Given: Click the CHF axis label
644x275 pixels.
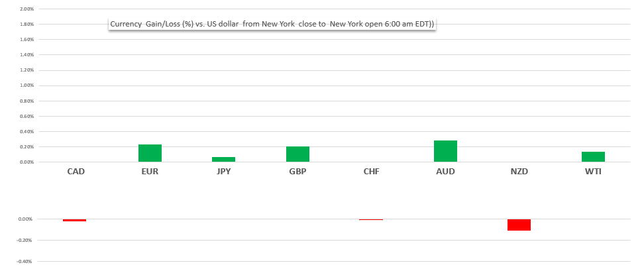Looking at the screenshot, I should click(x=371, y=172).
